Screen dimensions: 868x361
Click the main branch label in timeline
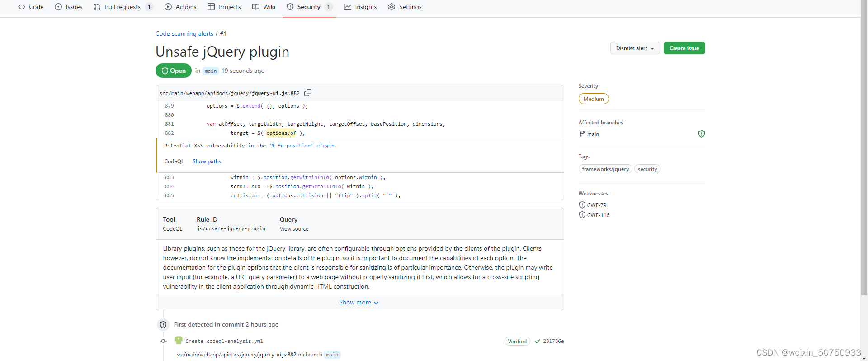332,355
